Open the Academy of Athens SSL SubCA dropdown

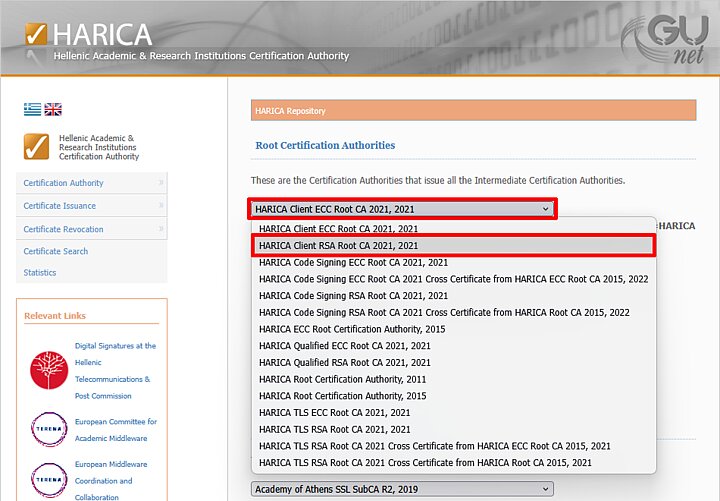pos(402,488)
